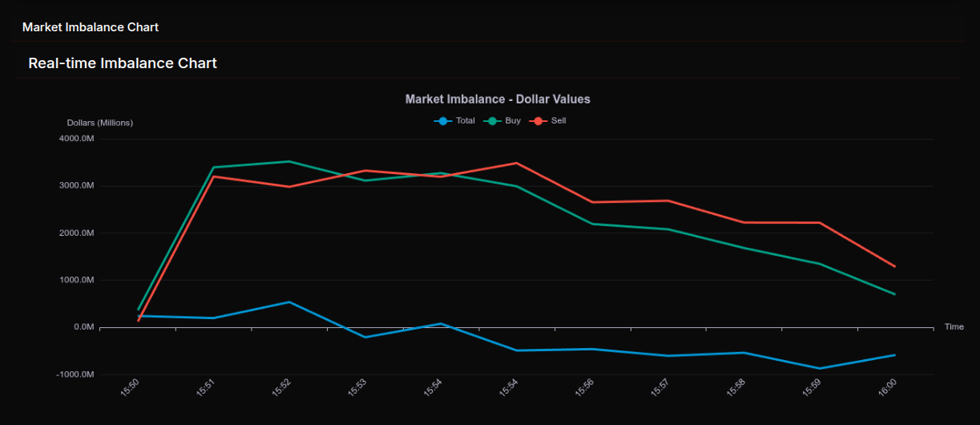The image size is (980, 425).
Task: Select the Total line peak at 15:52
Action: 289,302
